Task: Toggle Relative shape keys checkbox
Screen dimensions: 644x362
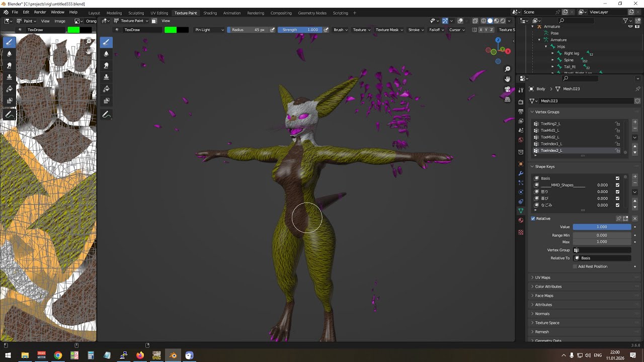Action: coord(533,219)
